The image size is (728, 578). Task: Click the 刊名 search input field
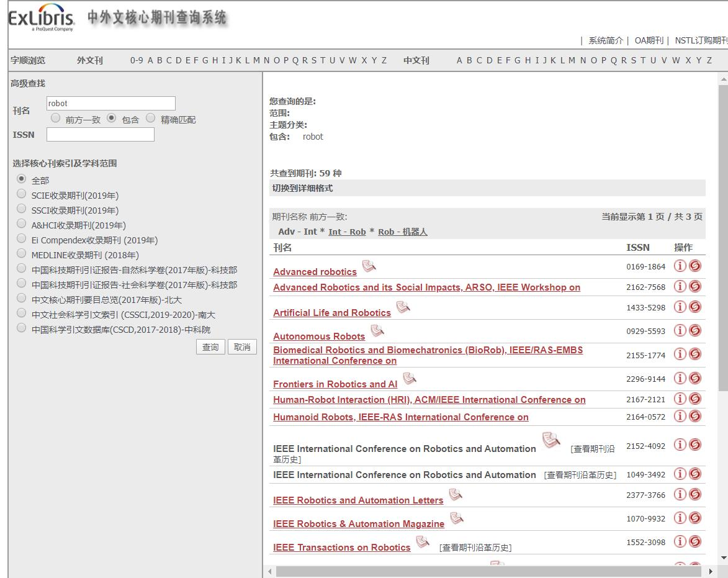point(111,103)
